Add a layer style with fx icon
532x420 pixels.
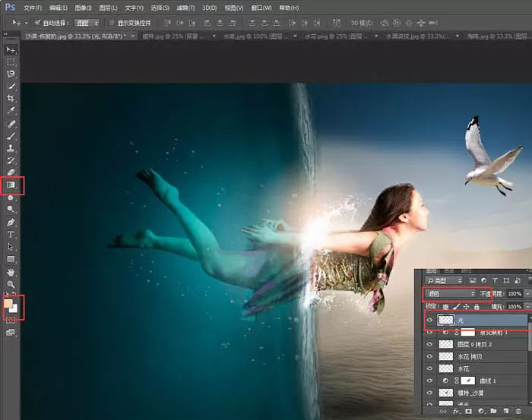(457, 412)
